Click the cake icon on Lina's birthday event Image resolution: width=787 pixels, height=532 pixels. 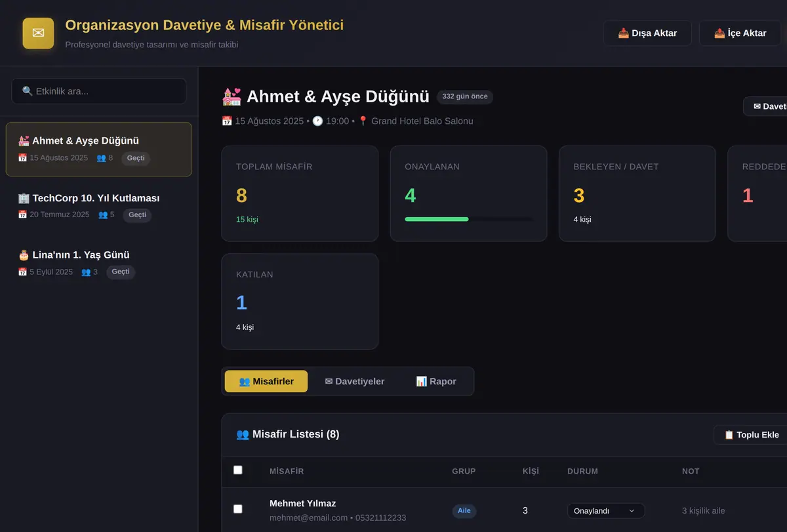pyautogui.click(x=24, y=255)
